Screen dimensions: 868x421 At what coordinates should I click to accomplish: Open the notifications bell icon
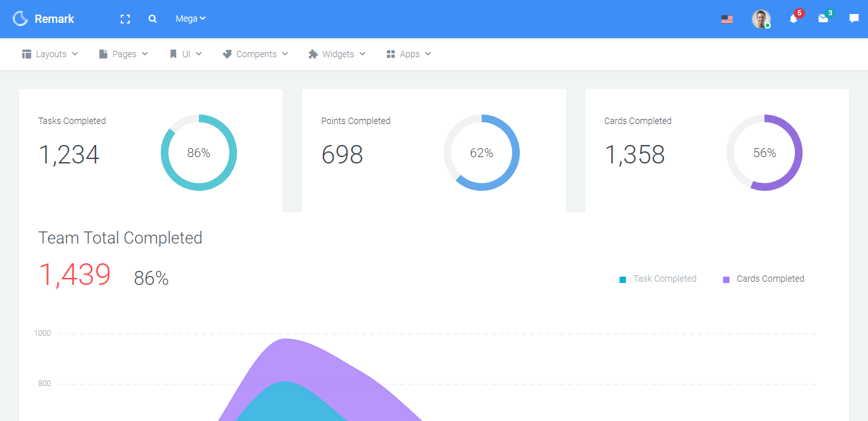(793, 19)
